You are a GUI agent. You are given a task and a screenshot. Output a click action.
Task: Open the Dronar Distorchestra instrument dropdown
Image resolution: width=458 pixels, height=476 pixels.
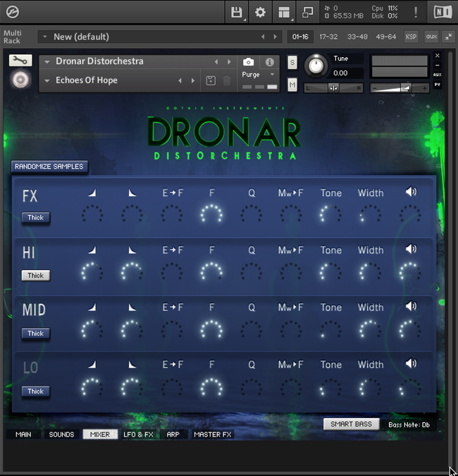click(47, 61)
